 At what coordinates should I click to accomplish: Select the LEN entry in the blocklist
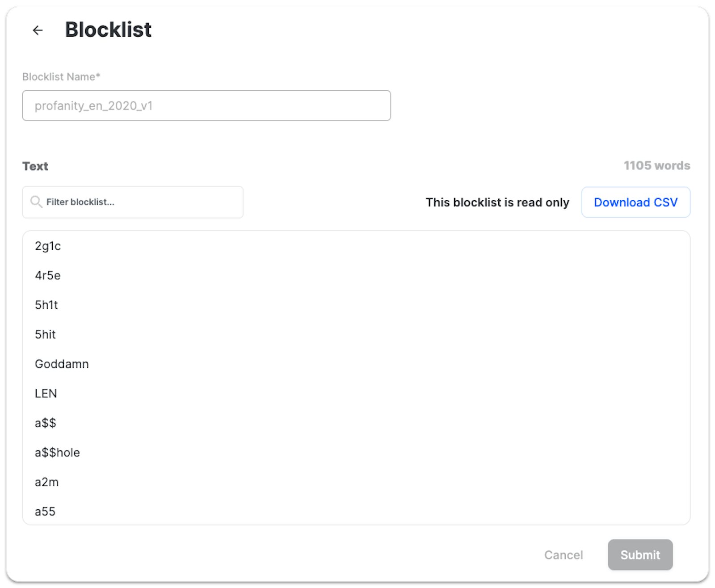tap(46, 393)
